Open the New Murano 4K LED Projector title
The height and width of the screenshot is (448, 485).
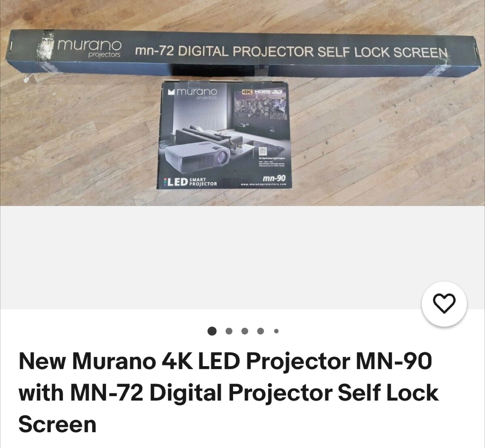tap(229, 392)
